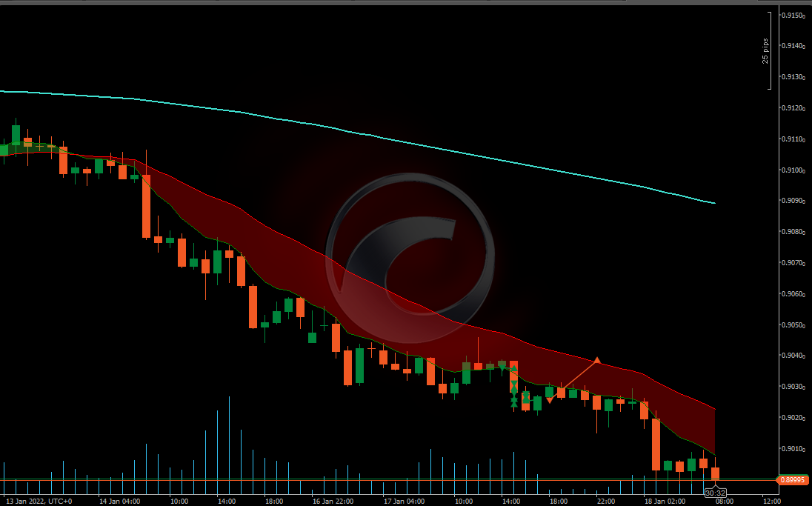Click the current price label 0.89995
The image size is (812, 506).
792,480
